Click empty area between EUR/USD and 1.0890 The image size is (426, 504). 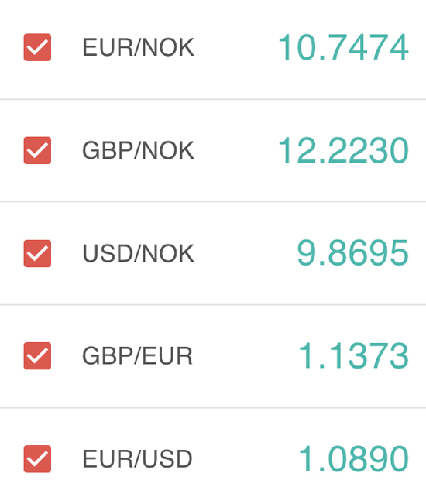[x=246, y=459]
